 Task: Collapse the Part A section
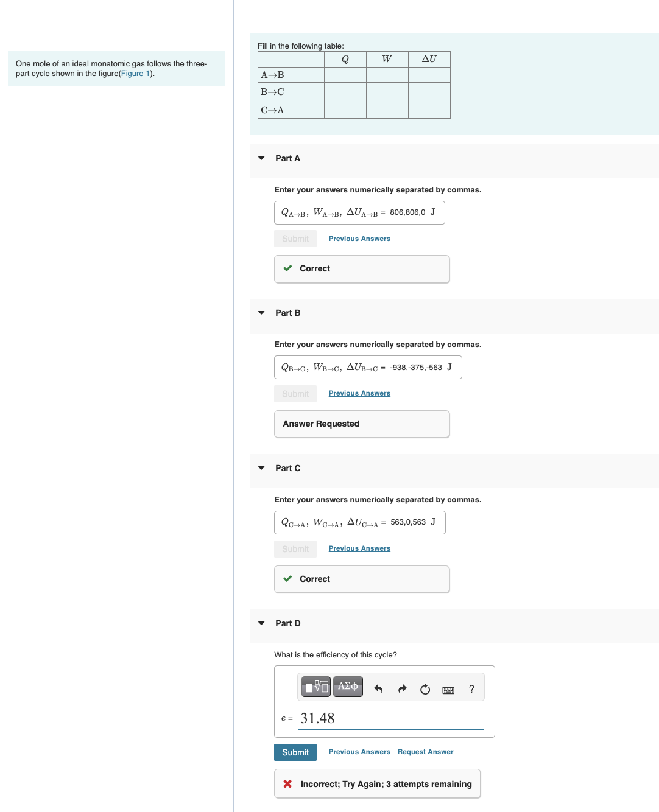coord(261,158)
